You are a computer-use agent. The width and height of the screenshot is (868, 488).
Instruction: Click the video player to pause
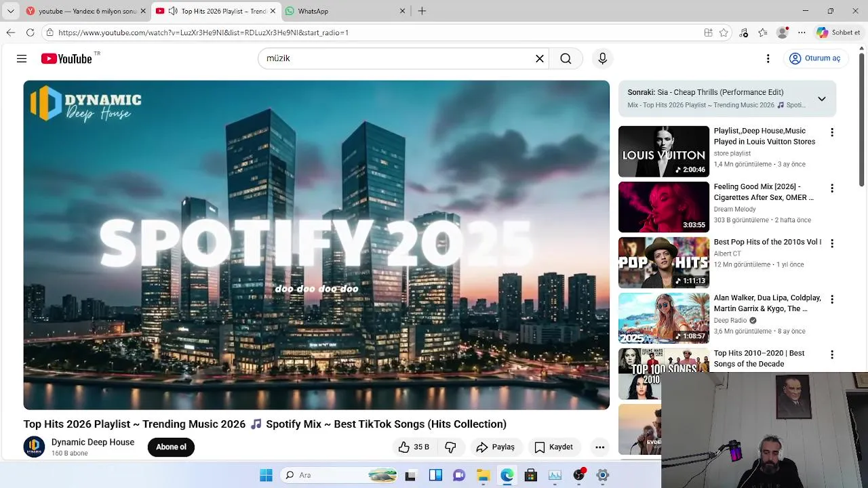tap(316, 245)
